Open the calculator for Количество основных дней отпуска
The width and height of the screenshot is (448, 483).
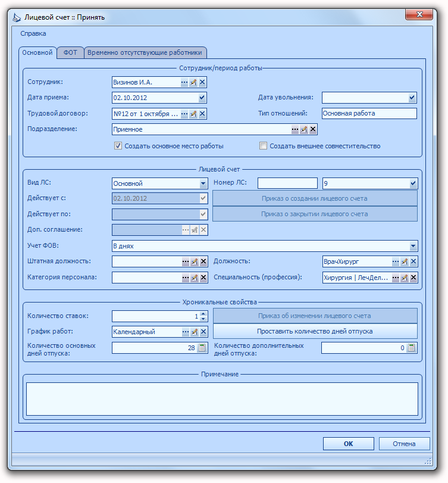[x=202, y=348]
